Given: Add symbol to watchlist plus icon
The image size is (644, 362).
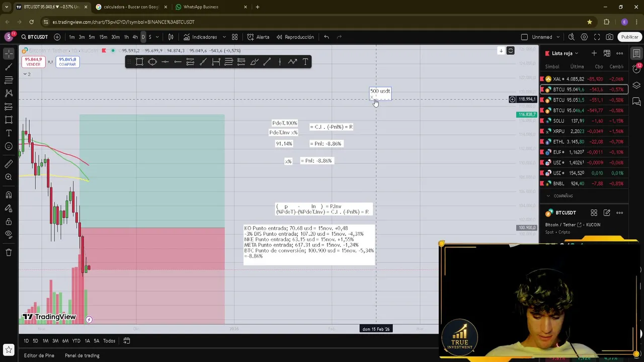Looking at the screenshot, I should [x=594, y=53].
